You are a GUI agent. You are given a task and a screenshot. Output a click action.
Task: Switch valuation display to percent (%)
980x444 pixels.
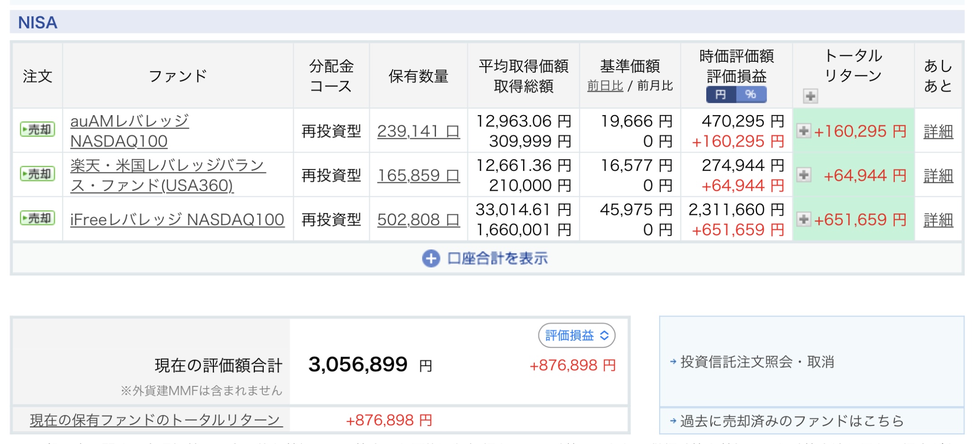tap(751, 94)
